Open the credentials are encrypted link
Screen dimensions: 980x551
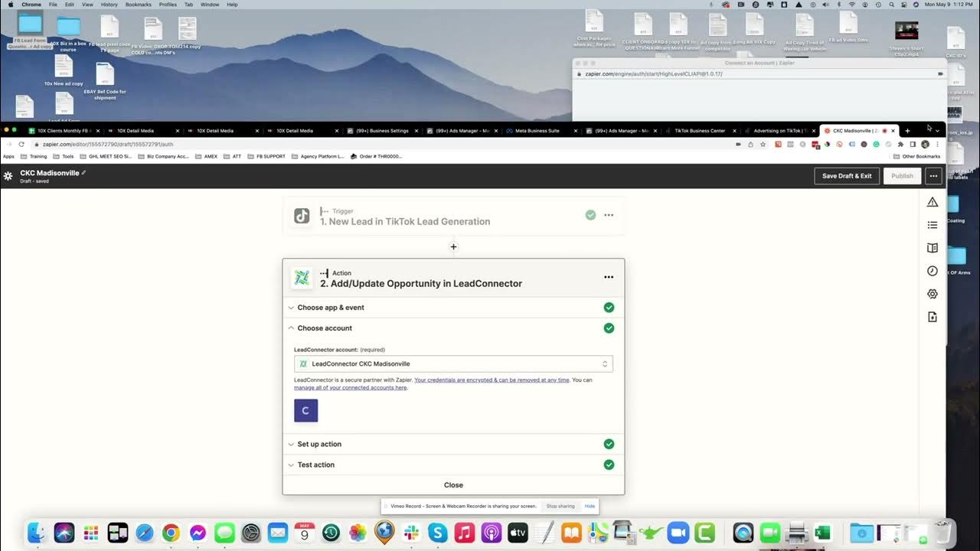click(492, 380)
